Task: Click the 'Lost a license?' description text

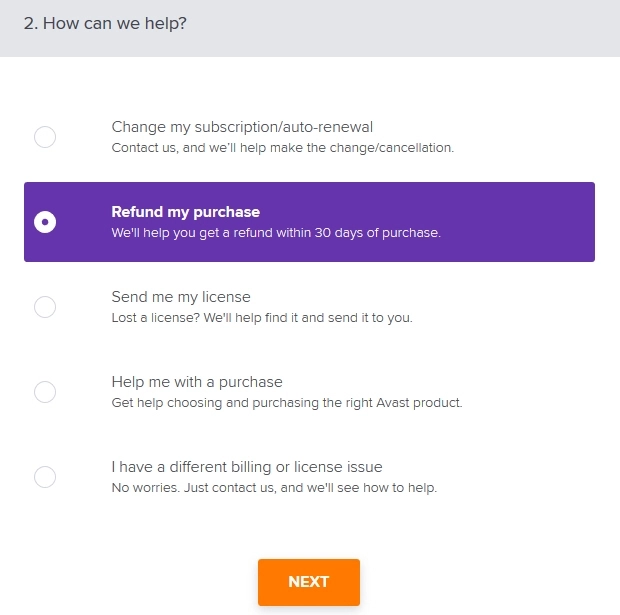Action: [261, 318]
